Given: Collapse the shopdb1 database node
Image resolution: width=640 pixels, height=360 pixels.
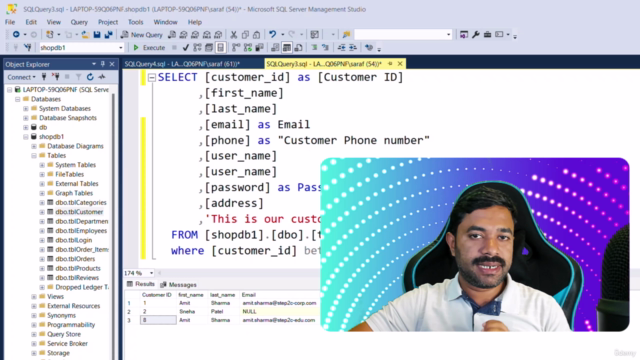Looking at the screenshot, I should click(x=26, y=137).
